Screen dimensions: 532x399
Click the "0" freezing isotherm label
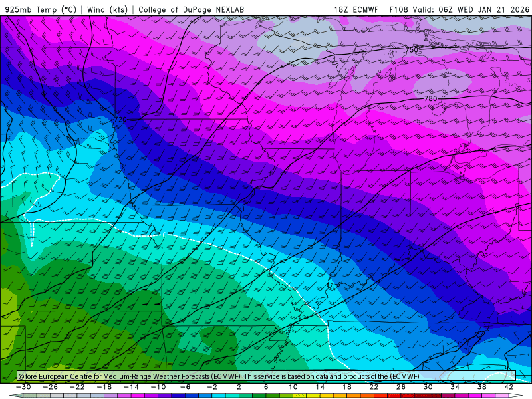coord(164,235)
